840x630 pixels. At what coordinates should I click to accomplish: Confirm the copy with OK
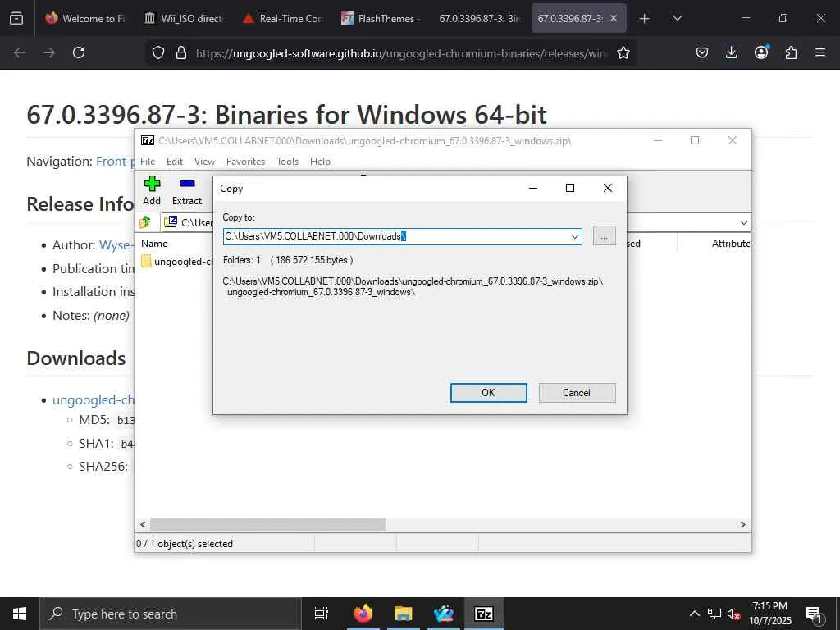(x=488, y=393)
